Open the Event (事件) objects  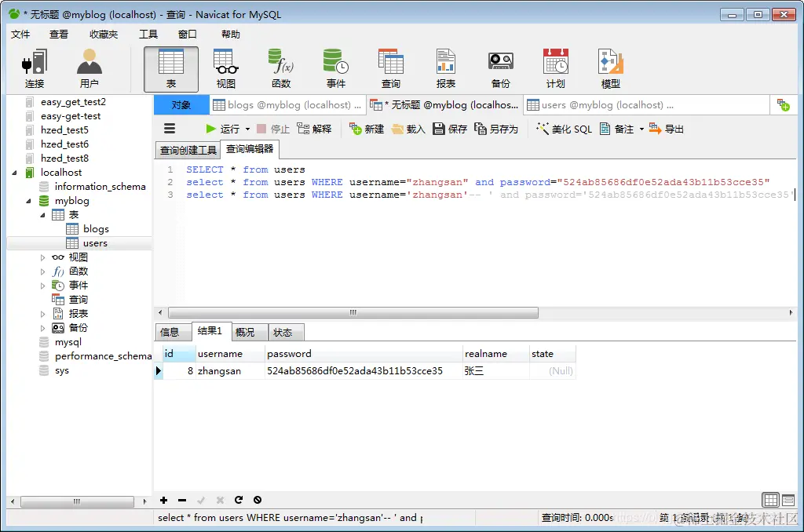coord(336,69)
